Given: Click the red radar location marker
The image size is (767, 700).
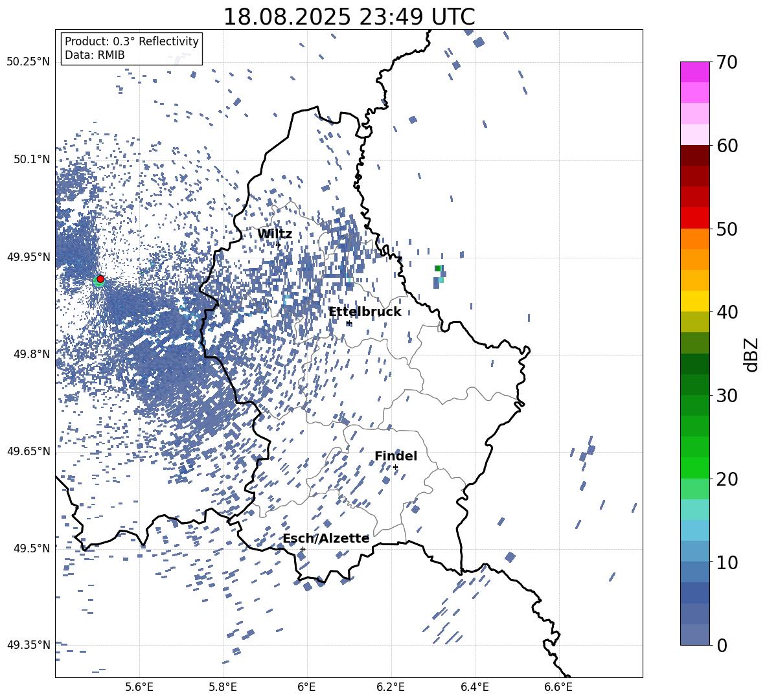Looking at the screenshot, I should 100,278.
